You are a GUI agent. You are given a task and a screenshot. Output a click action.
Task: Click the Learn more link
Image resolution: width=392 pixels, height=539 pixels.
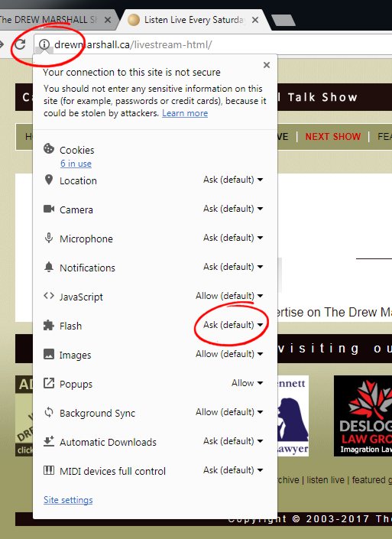tap(185, 113)
